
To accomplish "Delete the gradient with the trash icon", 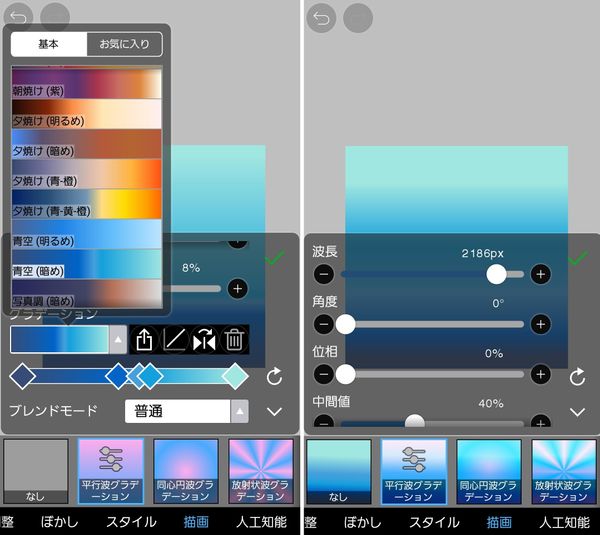I will pos(234,339).
